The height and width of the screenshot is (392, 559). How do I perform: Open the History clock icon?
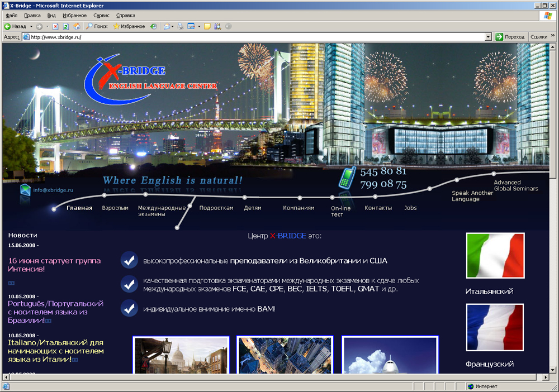click(154, 26)
